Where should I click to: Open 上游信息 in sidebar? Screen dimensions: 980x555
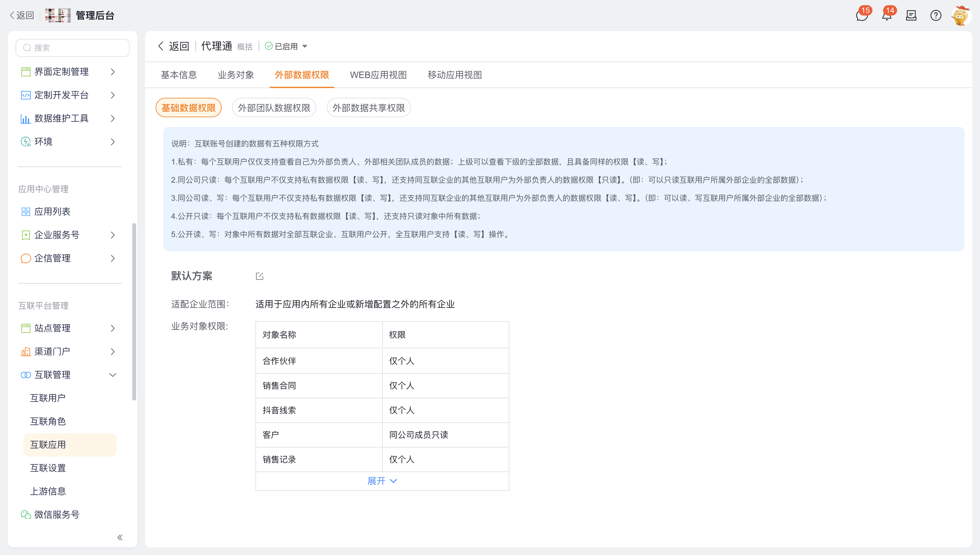pos(70,491)
